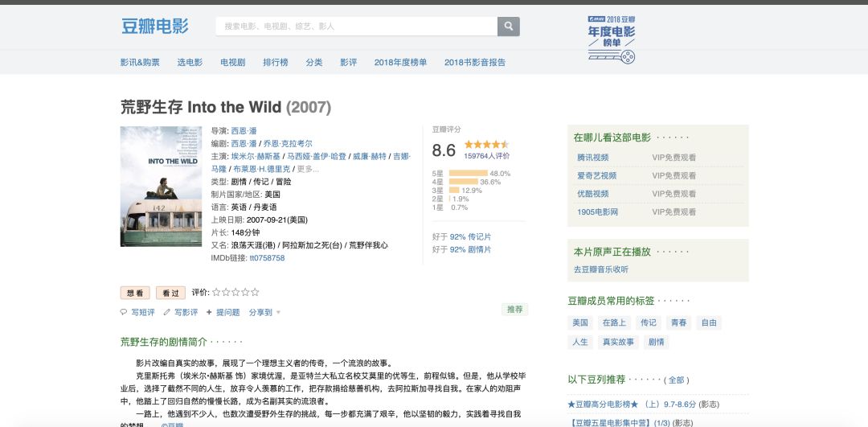This screenshot has width=868, height=427.
Task: Open the 2018 annual movie ranking badge
Action: [611, 39]
